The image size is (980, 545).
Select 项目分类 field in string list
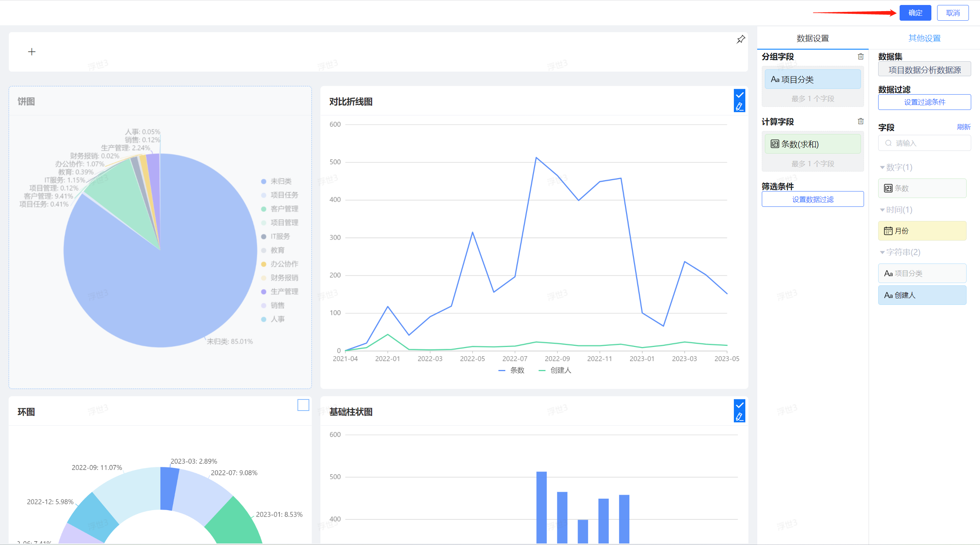(x=922, y=273)
